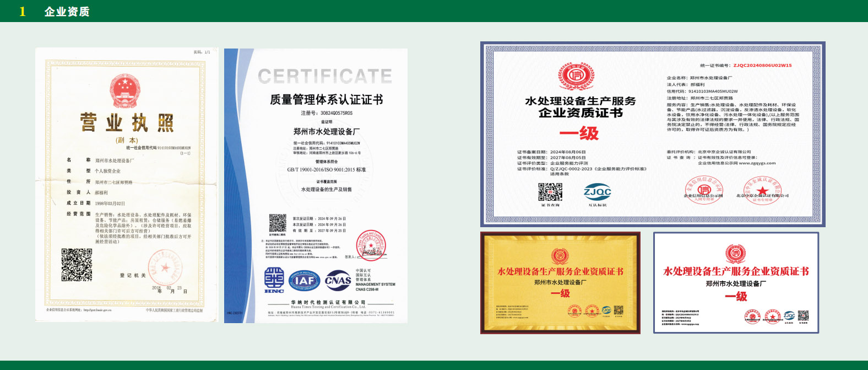This screenshot has width=868, height=370.
Task: Click the 水处理设备生产服务 line on the large certificate
Action: [x=581, y=101]
